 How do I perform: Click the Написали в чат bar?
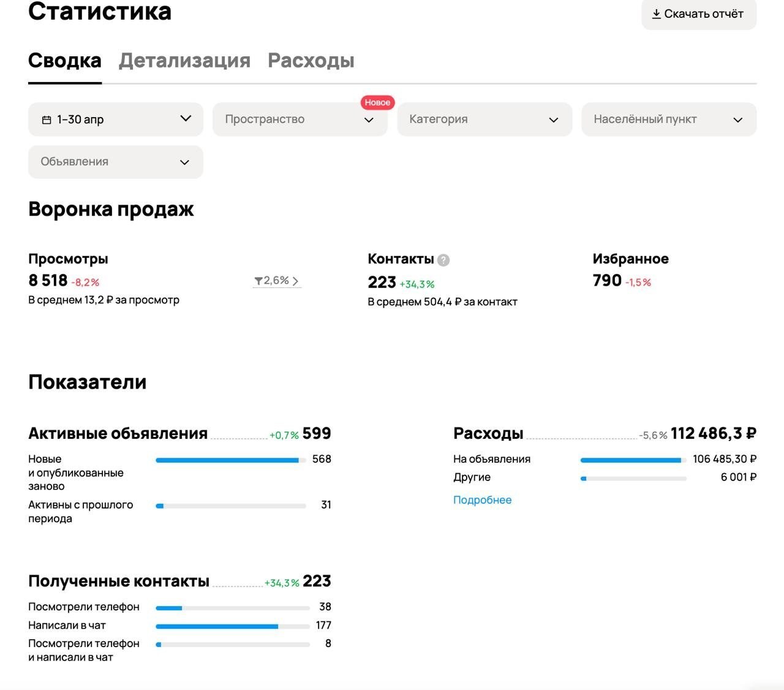(x=233, y=626)
